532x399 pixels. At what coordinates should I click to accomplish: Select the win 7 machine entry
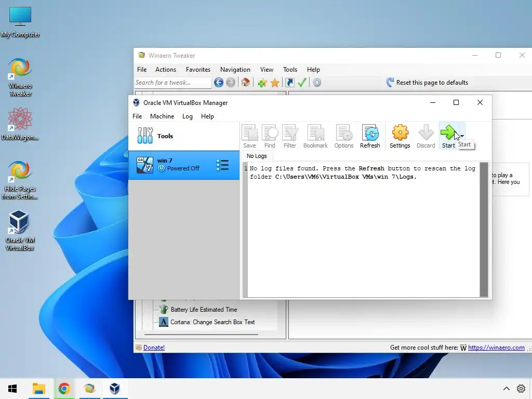184,165
